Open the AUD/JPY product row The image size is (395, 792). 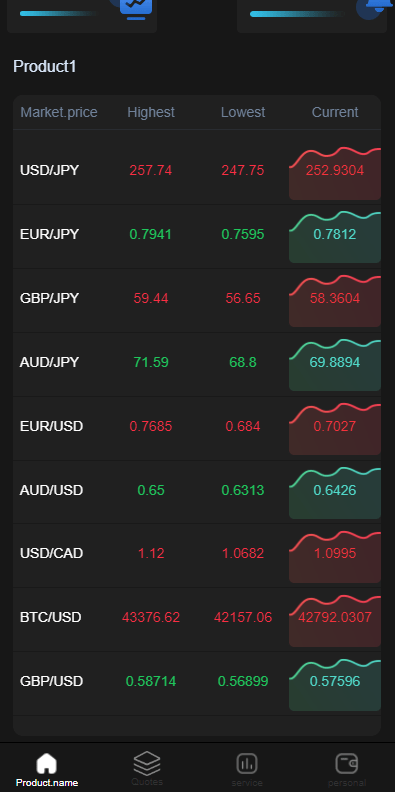click(x=197, y=364)
